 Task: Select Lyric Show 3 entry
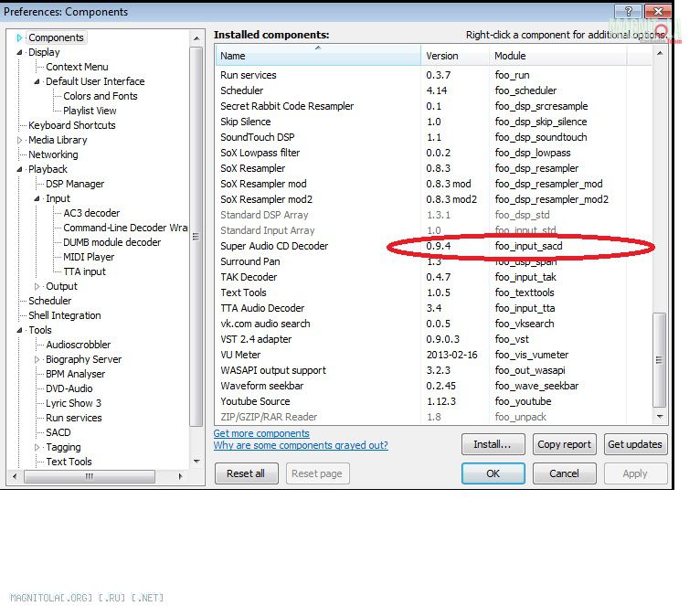click(73, 403)
